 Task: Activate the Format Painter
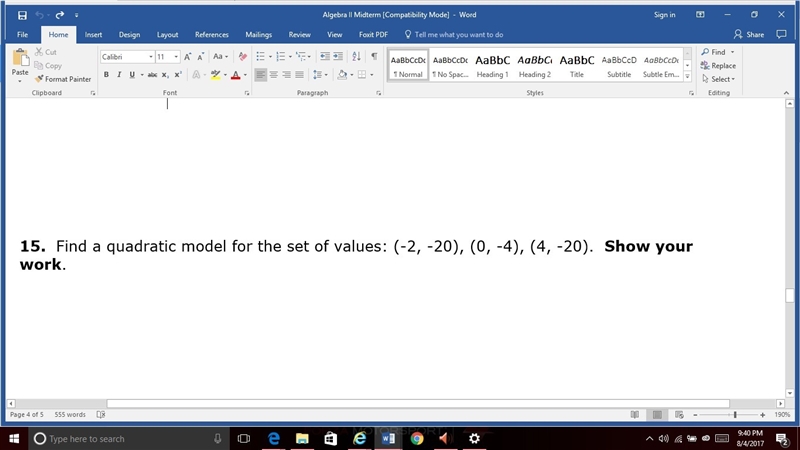point(63,79)
